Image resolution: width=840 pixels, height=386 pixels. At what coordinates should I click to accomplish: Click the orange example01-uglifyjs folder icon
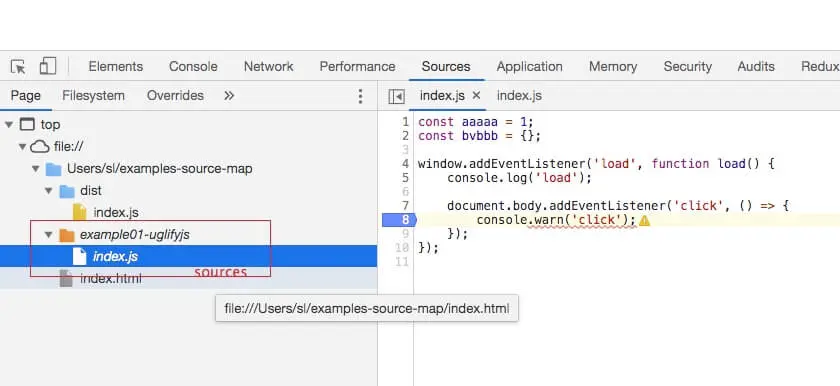click(66, 234)
